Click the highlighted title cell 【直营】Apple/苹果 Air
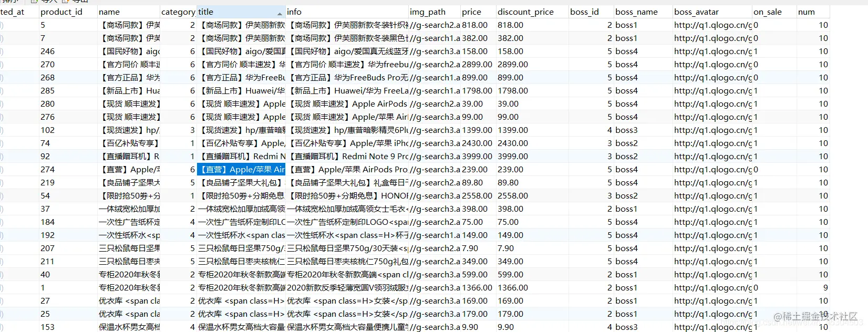The image size is (868, 332). coord(241,169)
